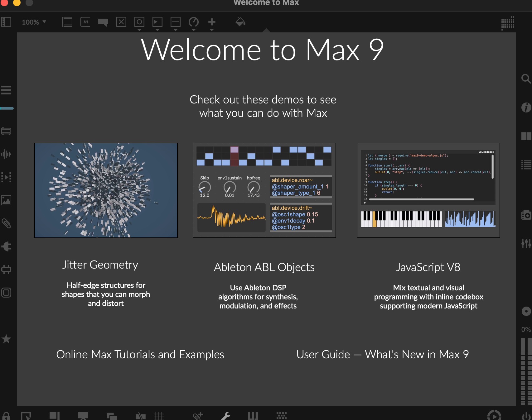Open the 100% zoom dropdown
Image resolution: width=532 pixels, height=420 pixels.
(x=34, y=22)
